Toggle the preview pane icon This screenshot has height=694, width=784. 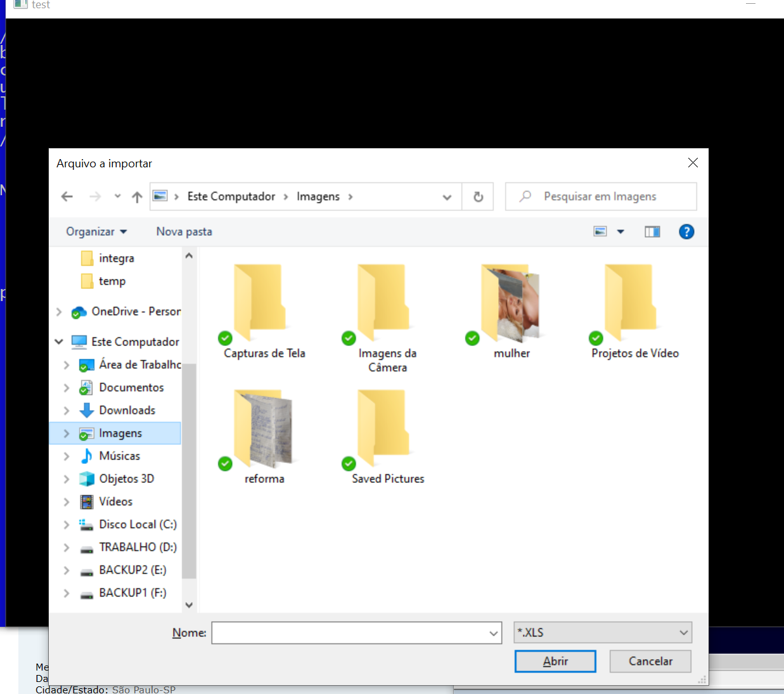tap(652, 231)
